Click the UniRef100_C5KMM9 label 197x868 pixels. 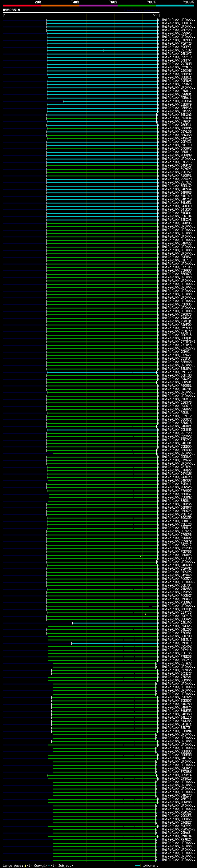coord(177,430)
